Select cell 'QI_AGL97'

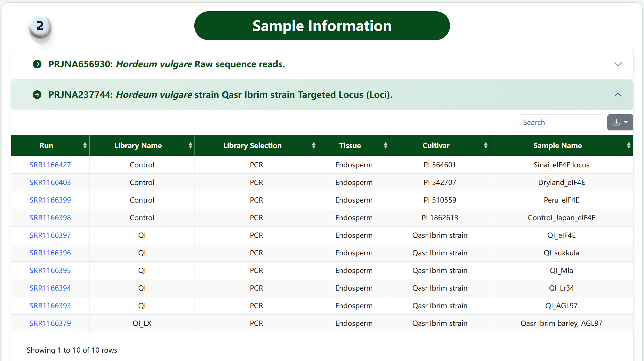(561, 306)
